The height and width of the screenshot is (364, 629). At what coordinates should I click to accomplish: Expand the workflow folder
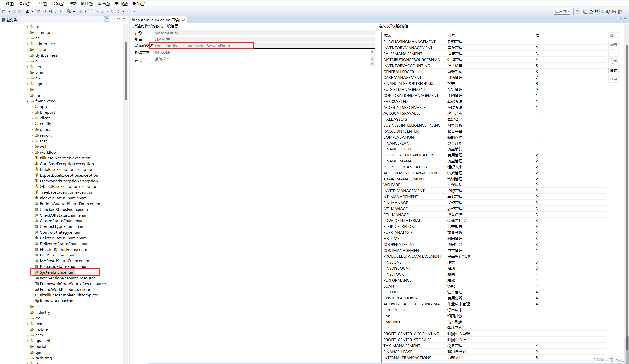pyautogui.click(x=32, y=152)
